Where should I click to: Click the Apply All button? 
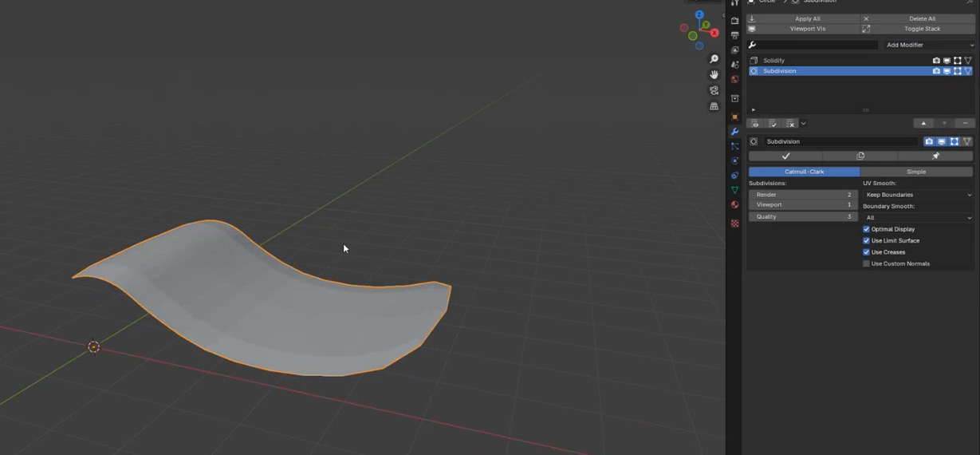coord(803,18)
